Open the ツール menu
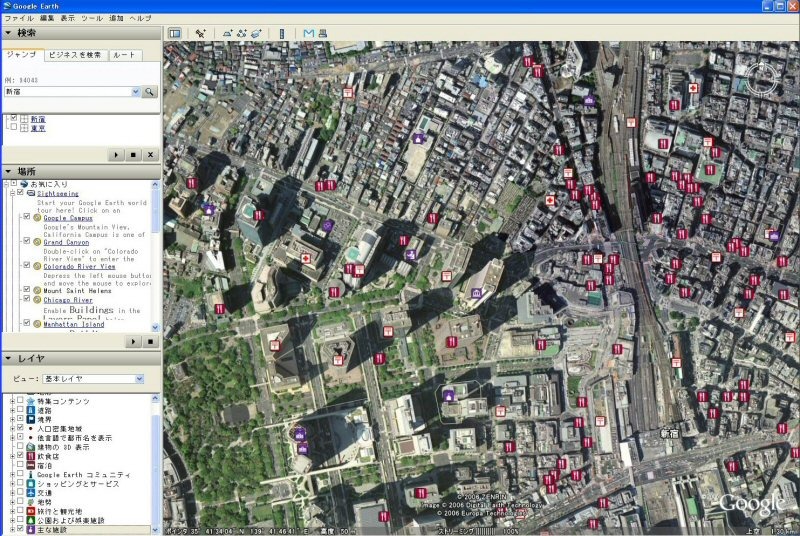 coord(92,18)
